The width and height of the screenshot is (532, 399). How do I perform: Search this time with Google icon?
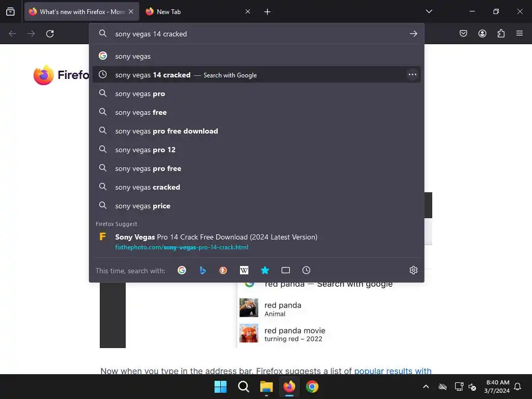[182, 270]
